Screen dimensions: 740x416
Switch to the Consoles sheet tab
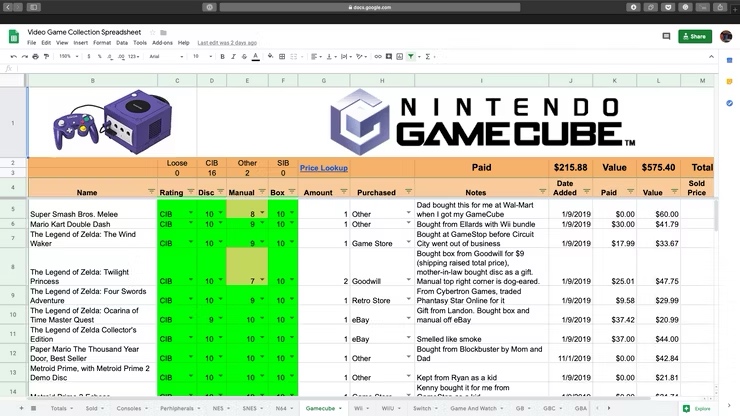point(130,408)
